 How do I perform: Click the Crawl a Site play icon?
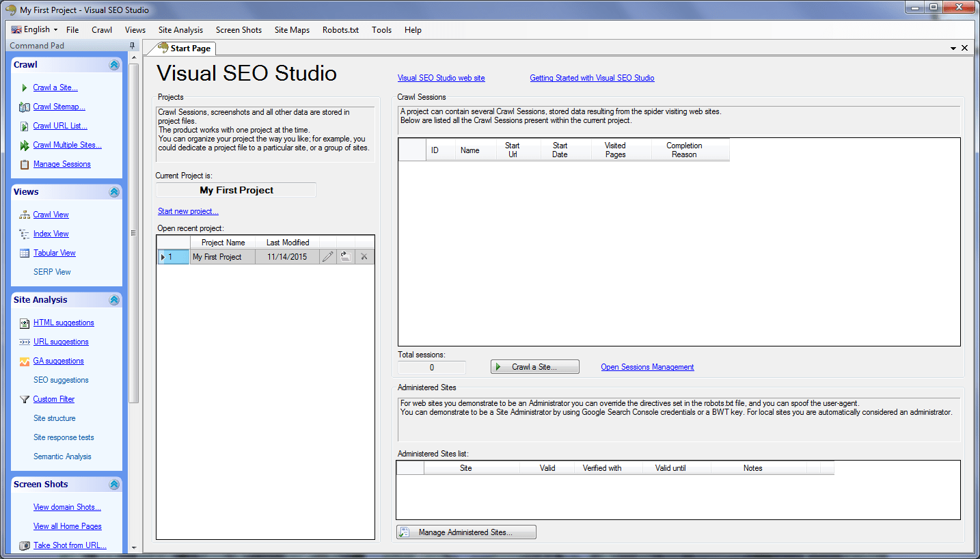point(25,87)
